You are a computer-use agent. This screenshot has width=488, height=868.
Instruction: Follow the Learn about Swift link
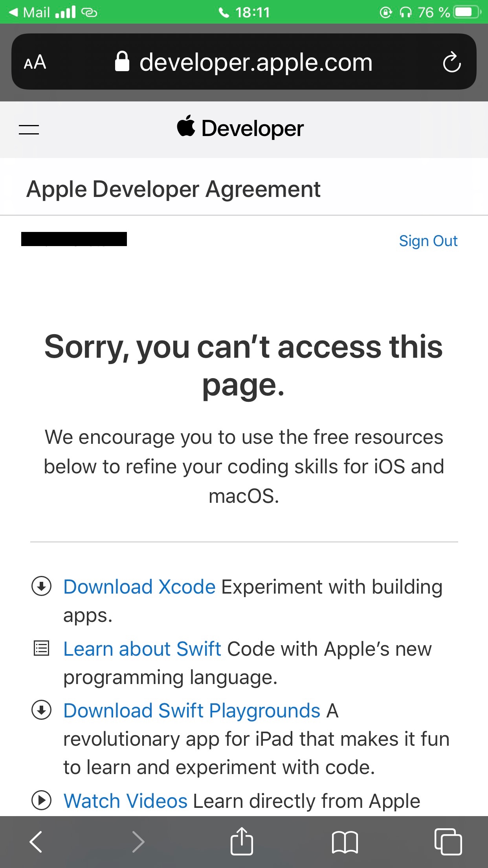point(142,649)
